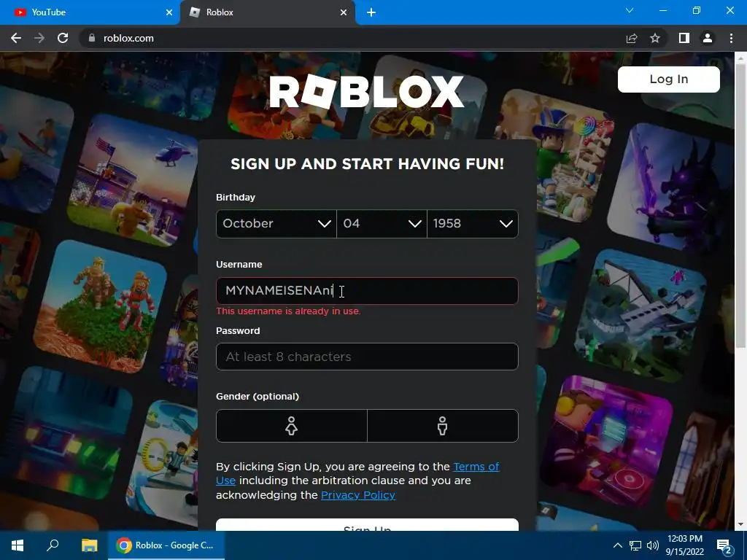Click the scrollbar up arrow
This screenshot has height=560, width=747.
click(741, 57)
